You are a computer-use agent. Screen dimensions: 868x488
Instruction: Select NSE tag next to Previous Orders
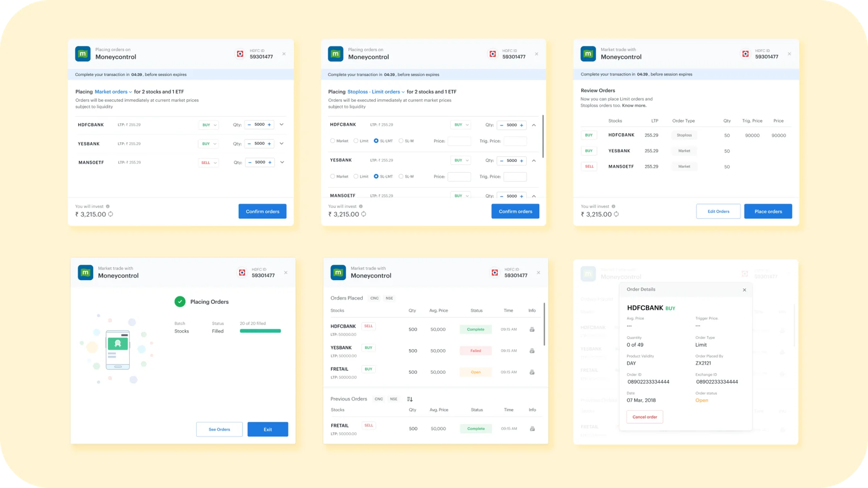[393, 399]
